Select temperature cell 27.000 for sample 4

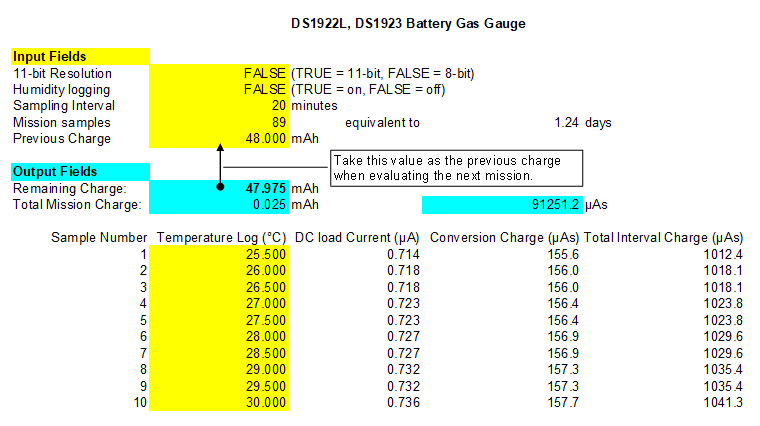219,303
